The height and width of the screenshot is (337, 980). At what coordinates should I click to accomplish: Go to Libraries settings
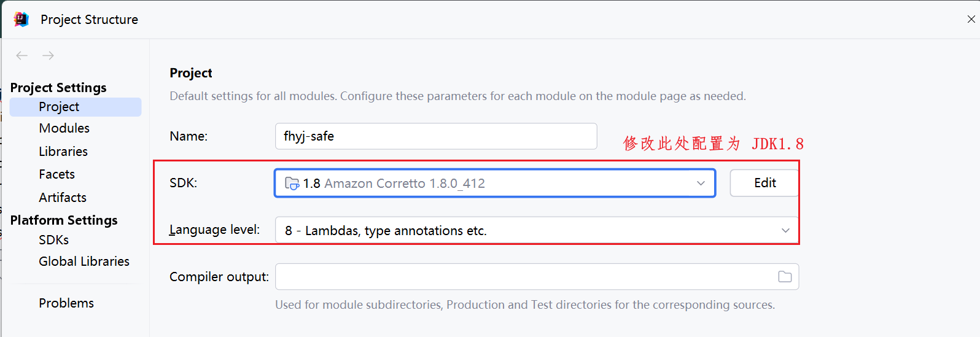pyautogui.click(x=63, y=152)
